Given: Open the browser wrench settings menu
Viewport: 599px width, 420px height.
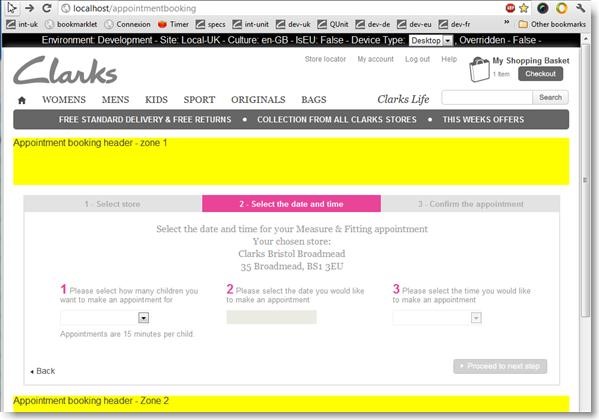Looking at the screenshot, I should 581,8.
